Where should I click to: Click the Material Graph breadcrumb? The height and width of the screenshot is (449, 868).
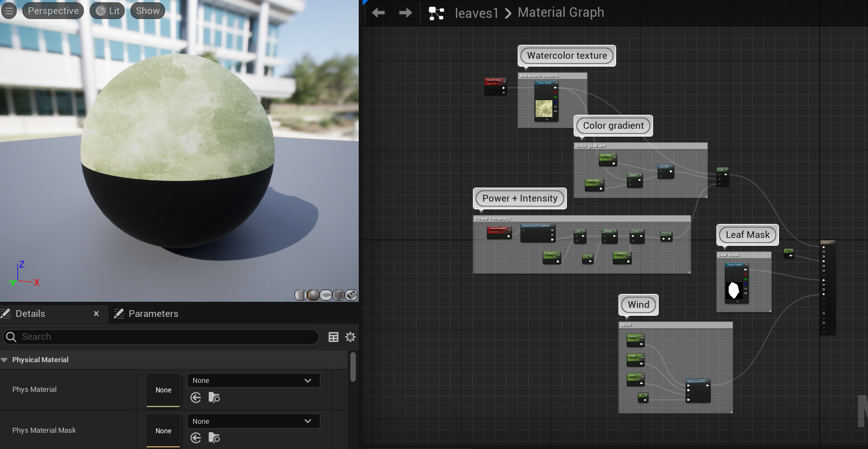tap(561, 12)
